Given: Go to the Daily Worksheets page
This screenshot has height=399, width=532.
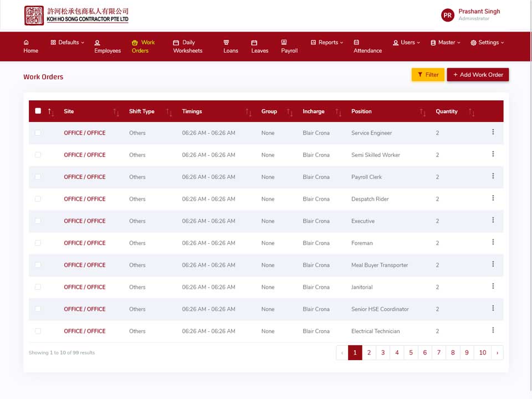Looking at the screenshot, I should [x=188, y=47].
